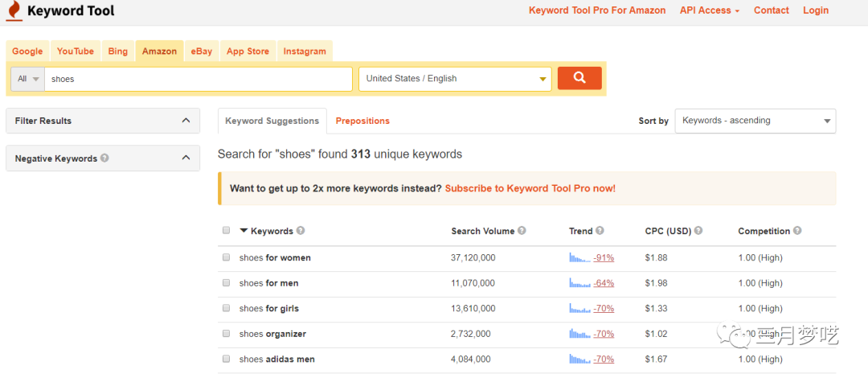Select the Amazon tab

pyautogui.click(x=159, y=51)
